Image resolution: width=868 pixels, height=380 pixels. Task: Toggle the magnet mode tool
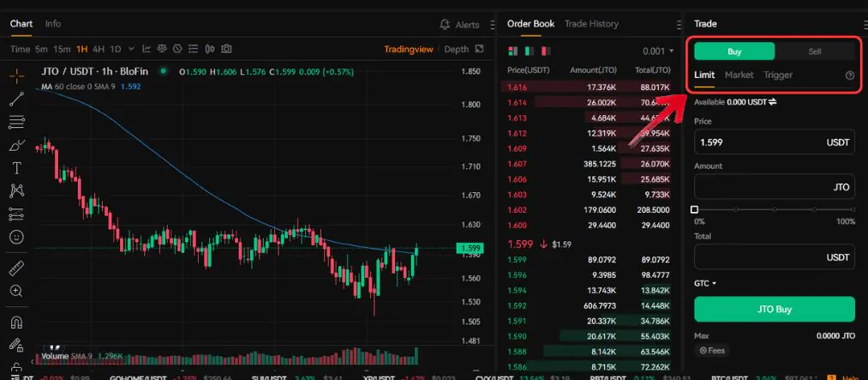click(x=16, y=323)
